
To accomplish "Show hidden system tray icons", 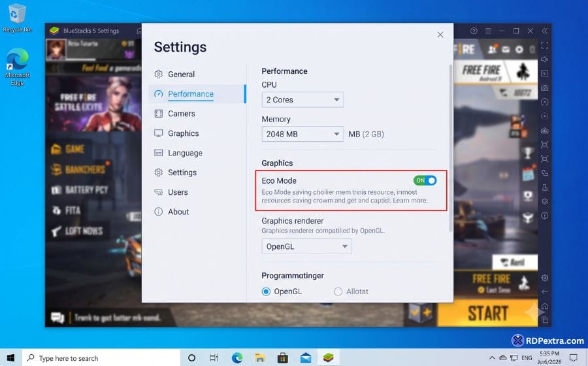I will click(x=492, y=358).
